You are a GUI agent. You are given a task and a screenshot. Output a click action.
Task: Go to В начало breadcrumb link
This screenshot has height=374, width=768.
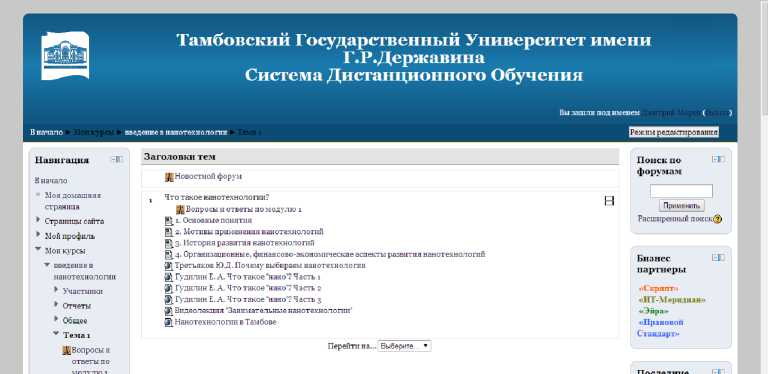pos(47,133)
